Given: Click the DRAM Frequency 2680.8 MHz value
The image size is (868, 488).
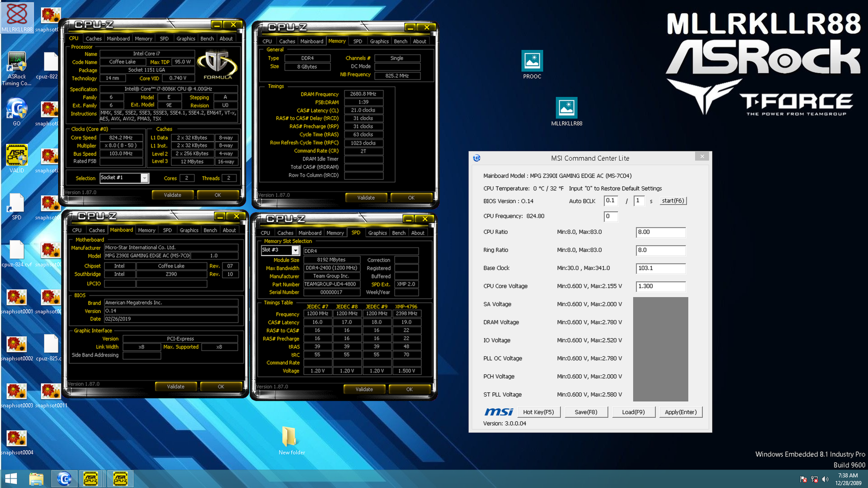Looking at the screenshot, I should point(363,94).
